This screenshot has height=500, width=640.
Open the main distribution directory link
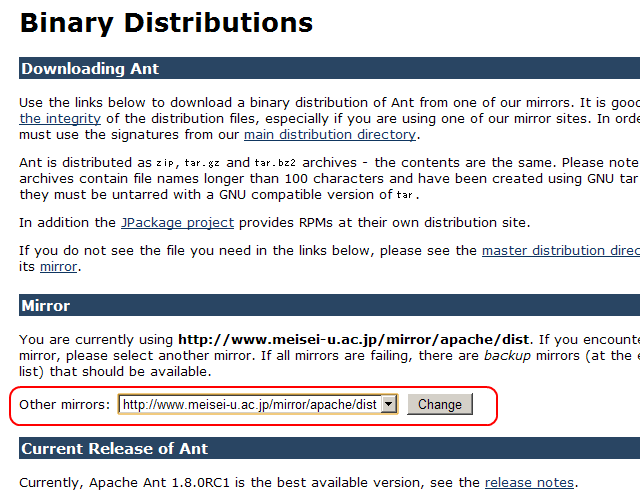point(329,134)
